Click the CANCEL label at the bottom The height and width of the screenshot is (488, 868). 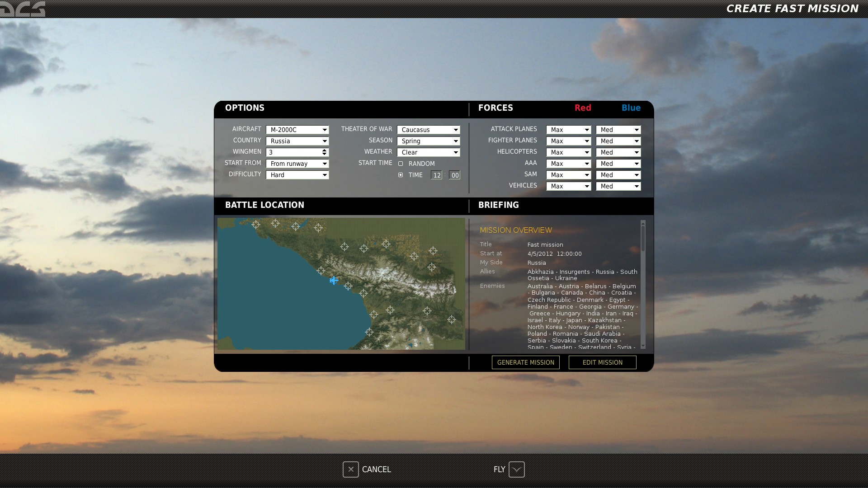[377, 469]
